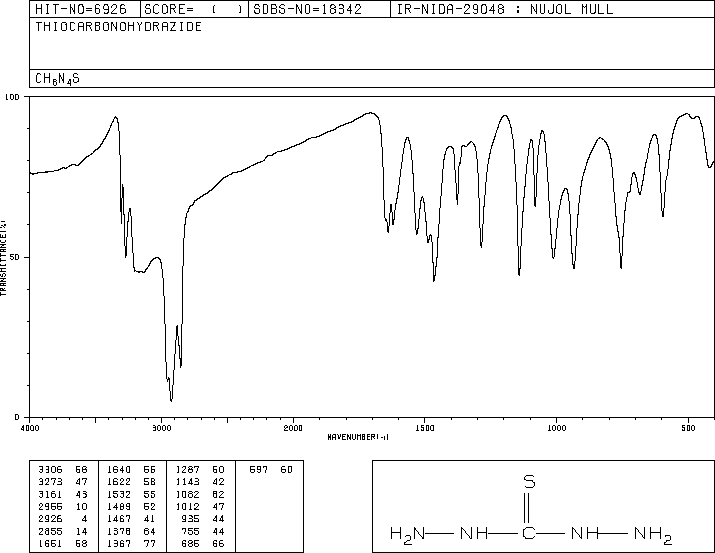Click transmittance 4 beside peak 2926
This screenshot has width=715, height=553.
coord(84,519)
